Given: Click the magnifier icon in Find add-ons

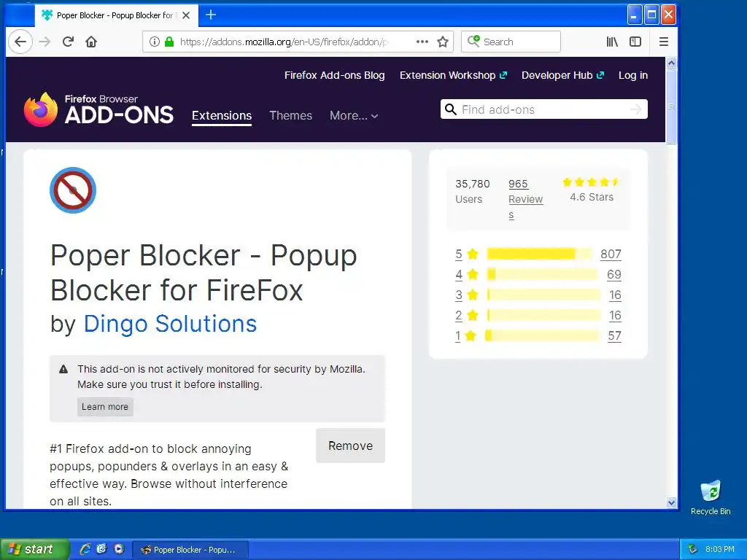Looking at the screenshot, I should 450,109.
